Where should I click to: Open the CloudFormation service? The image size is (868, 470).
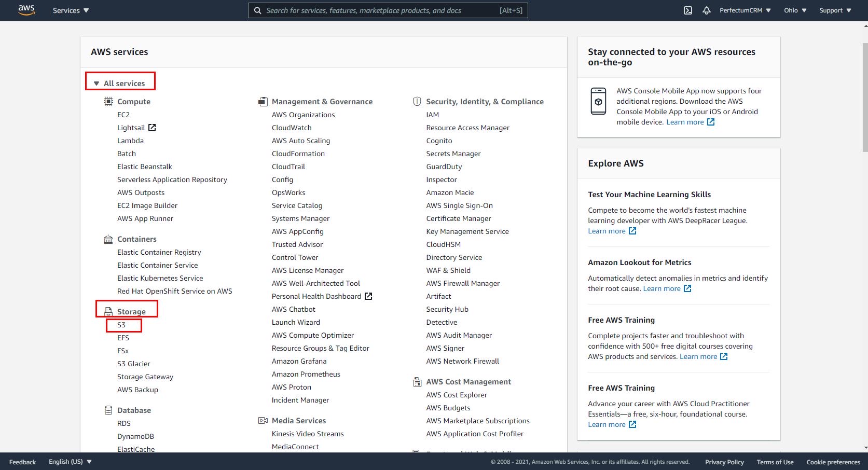click(x=298, y=154)
